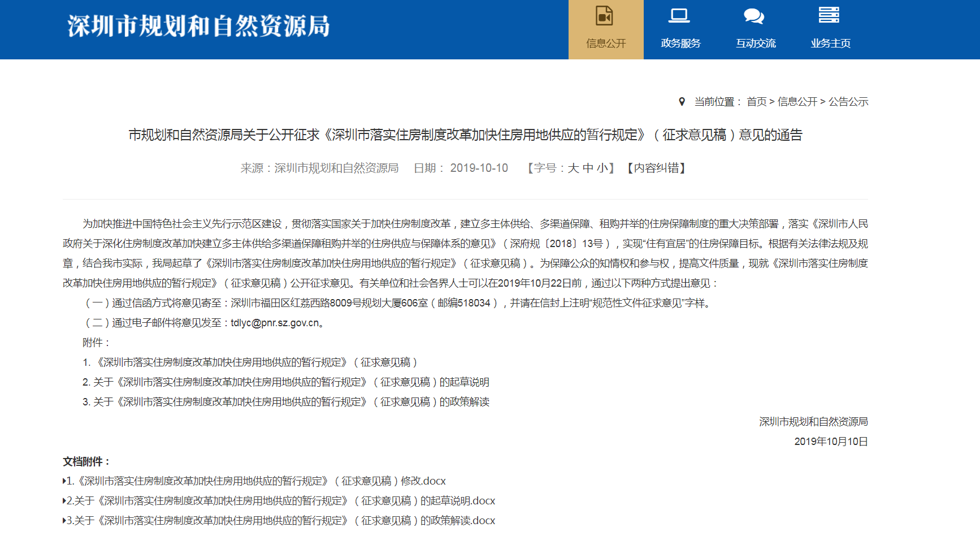This screenshot has width=980, height=536.
Task: Click the location pin icon in breadcrumb
Action: (x=682, y=102)
